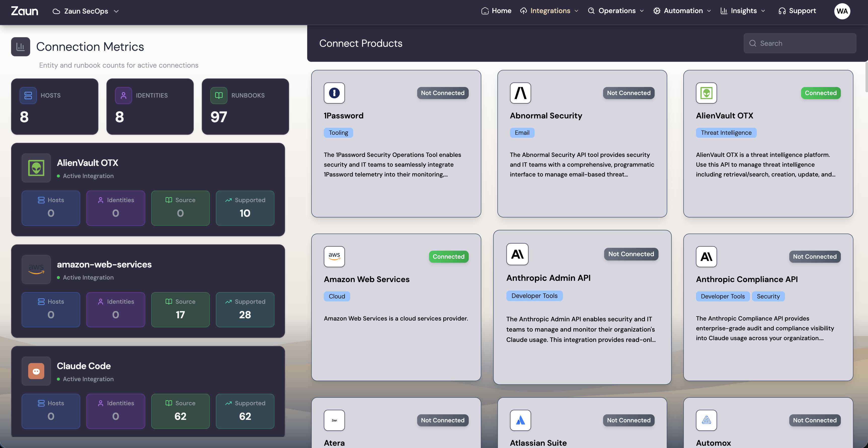
Task: Open the Integrations dropdown menu
Action: point(549,11)
